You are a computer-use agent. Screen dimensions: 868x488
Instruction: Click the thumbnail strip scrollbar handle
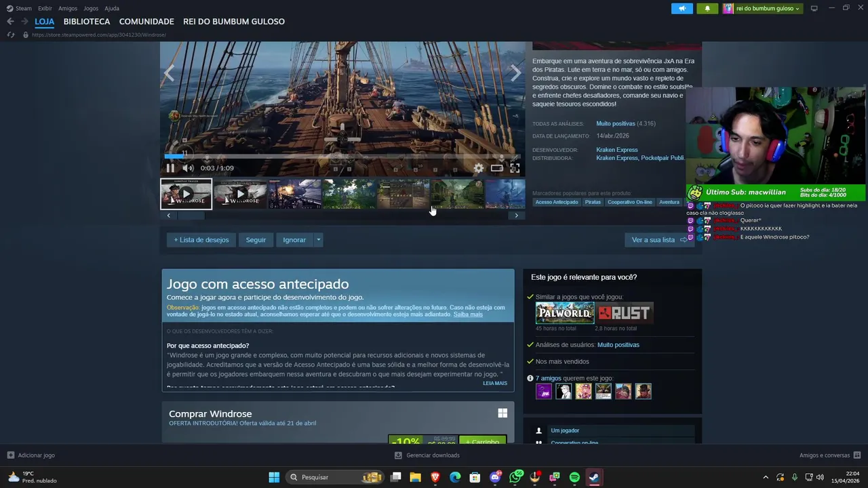tap(191, 216)
